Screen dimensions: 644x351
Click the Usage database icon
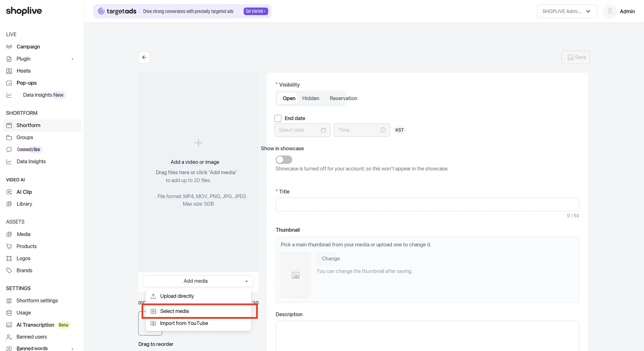(x=9, y=313)
